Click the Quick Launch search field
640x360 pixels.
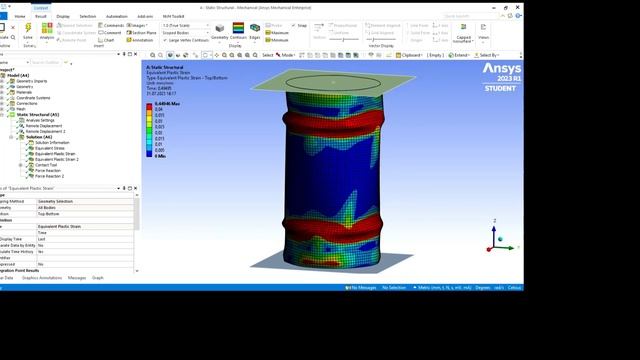pos(470,16)
